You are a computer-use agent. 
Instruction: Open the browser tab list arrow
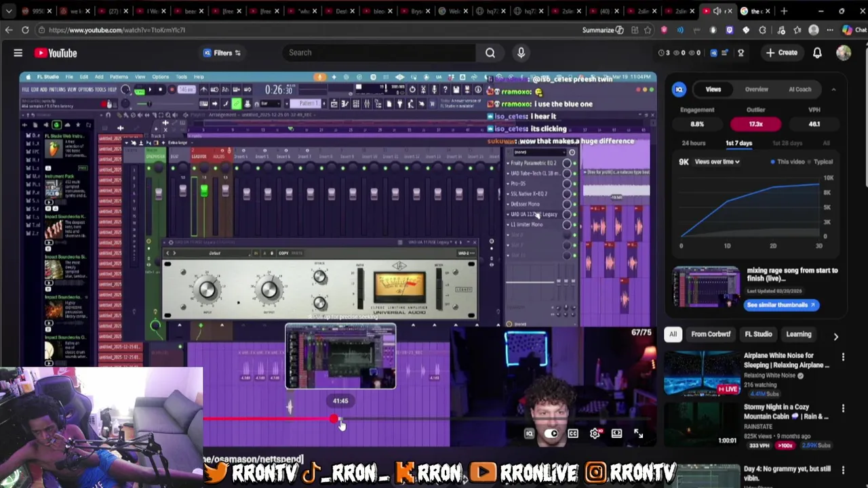point(9,11)
